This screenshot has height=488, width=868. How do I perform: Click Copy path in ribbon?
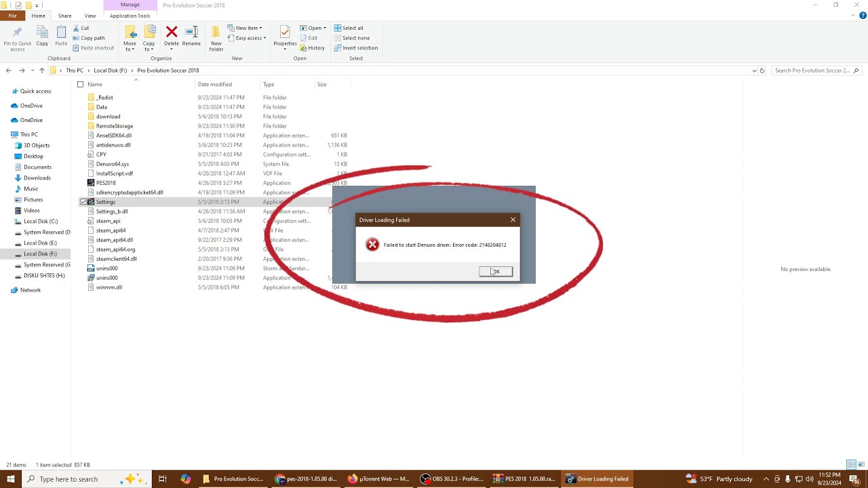(x=88, y=38)
